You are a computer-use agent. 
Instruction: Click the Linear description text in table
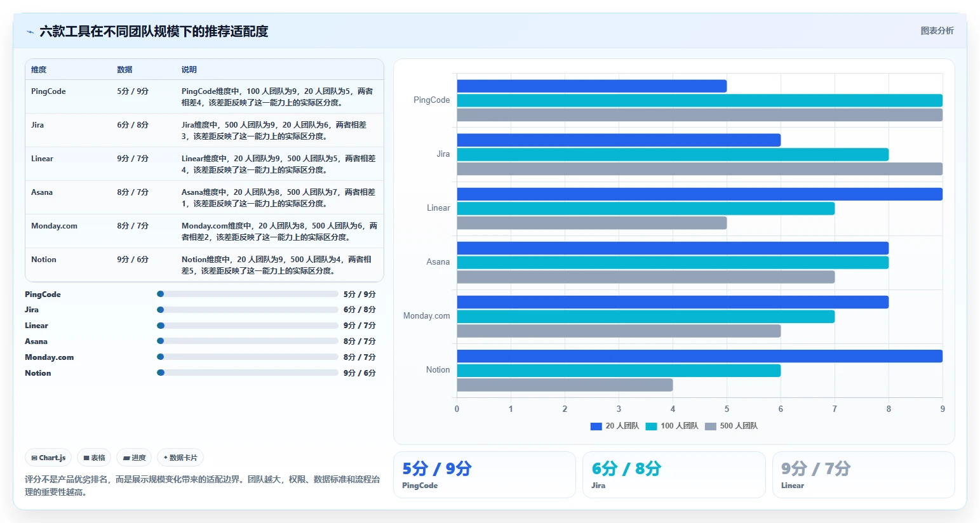tap(278, 164)
